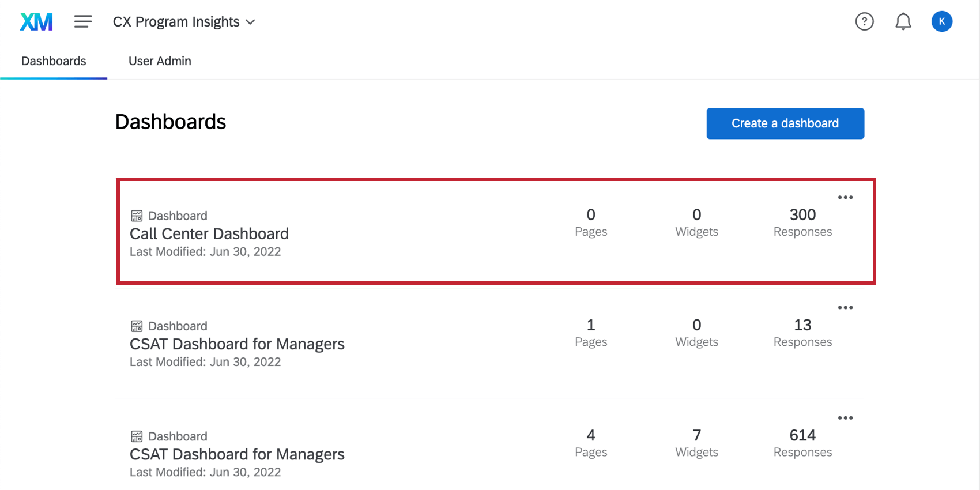Open options menu for Call Center Dashboard
The height and width of the screenshot is (490, 980).
[x=845, y=197]
